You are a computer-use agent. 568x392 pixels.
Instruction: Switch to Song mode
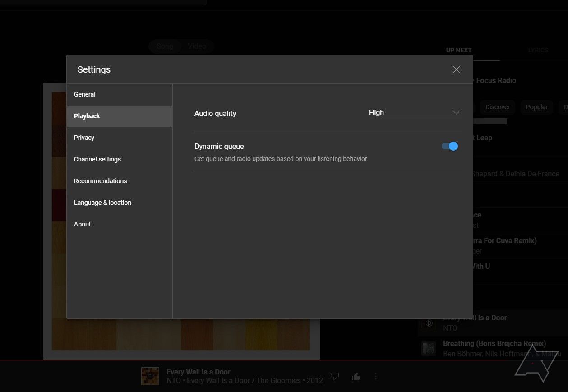(165, 46)
